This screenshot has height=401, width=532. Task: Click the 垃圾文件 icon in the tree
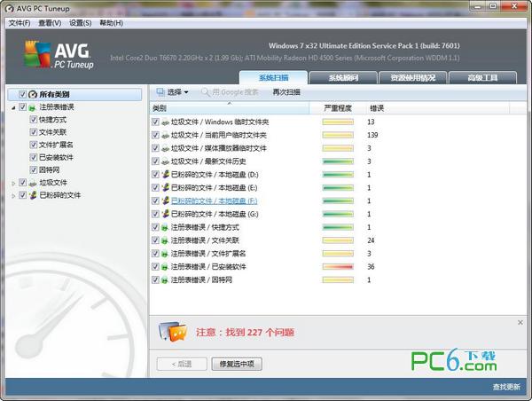(33, 183)
